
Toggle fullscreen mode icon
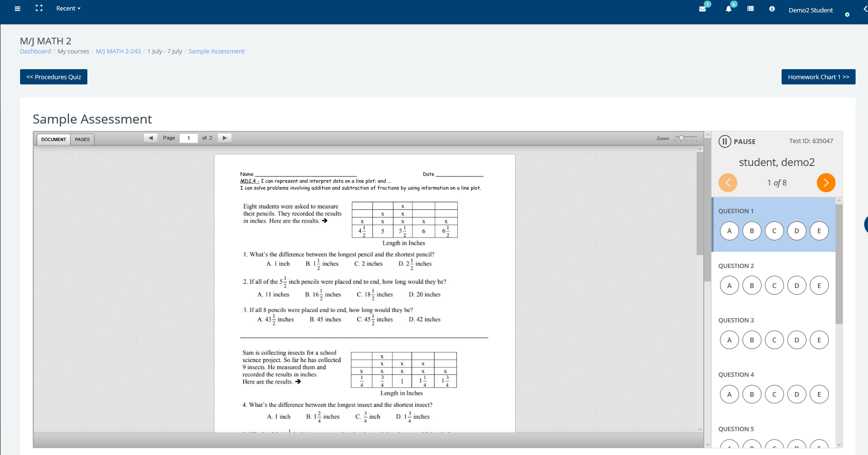(x=39, y=8)
